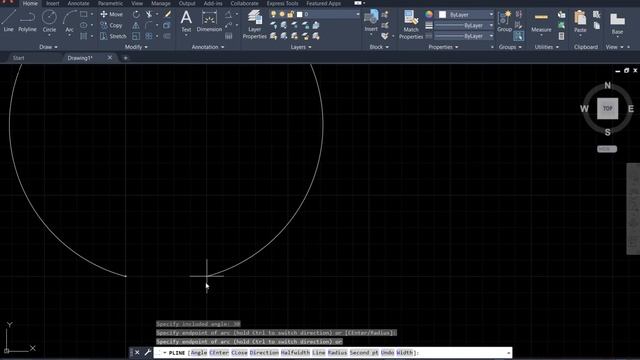Click the Move tool

(x=111, y=14)
